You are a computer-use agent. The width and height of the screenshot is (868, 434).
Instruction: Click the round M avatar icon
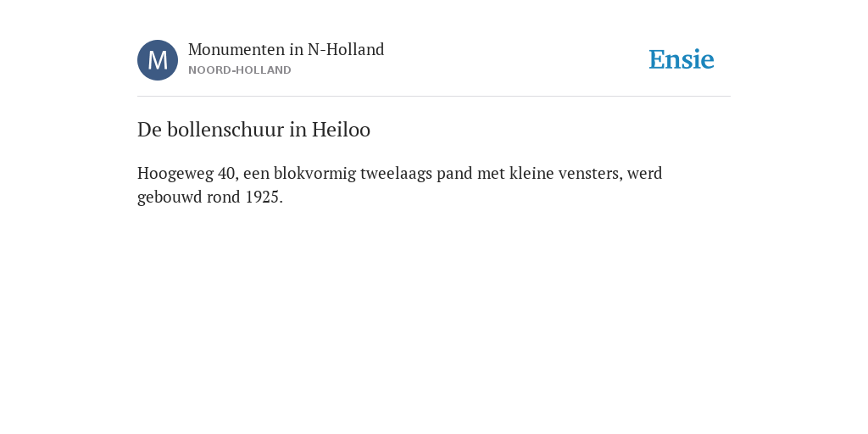pos(158,60)
